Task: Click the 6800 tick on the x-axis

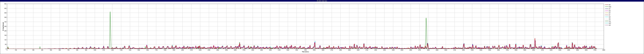Action: [604, 50]
